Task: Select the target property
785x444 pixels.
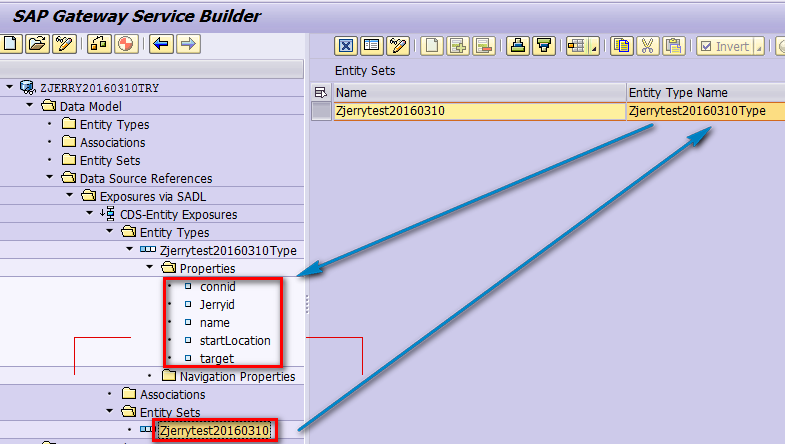Action: 217,359
